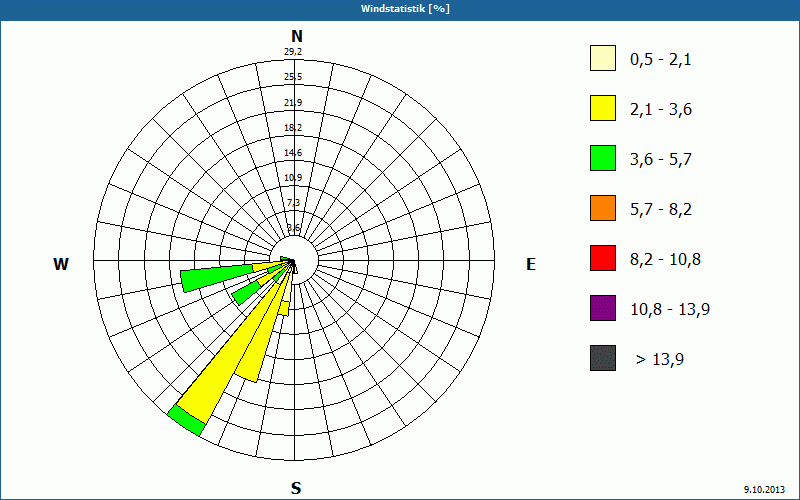The width and height of the screenshot is (800, 500).
Task: Click the 21,9 radial axis value
Action: (x=293, y=103)
